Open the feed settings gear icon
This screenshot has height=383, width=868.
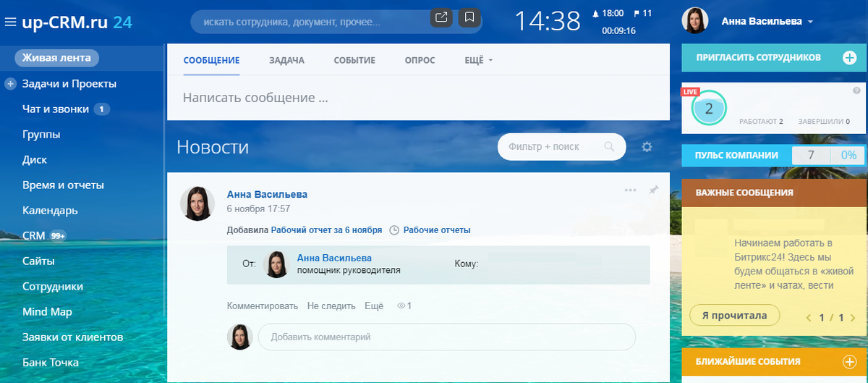pos(647,147)
